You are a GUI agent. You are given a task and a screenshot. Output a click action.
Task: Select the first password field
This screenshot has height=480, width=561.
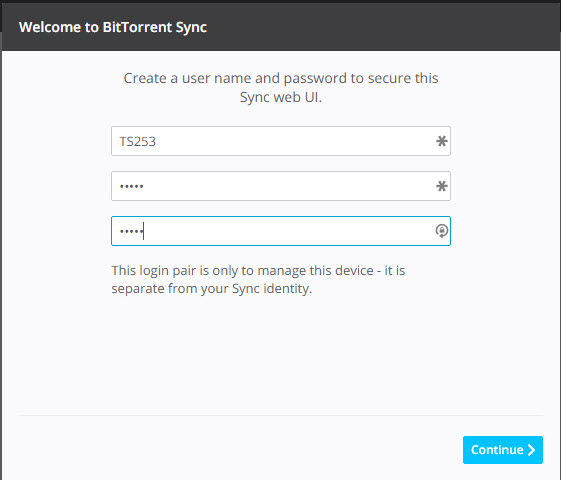[281, 186]
